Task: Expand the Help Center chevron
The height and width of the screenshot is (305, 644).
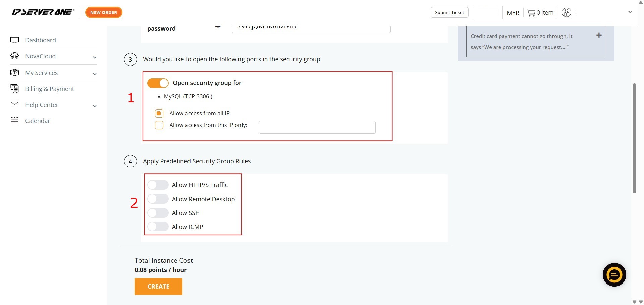Action: [x=95, y=106]
